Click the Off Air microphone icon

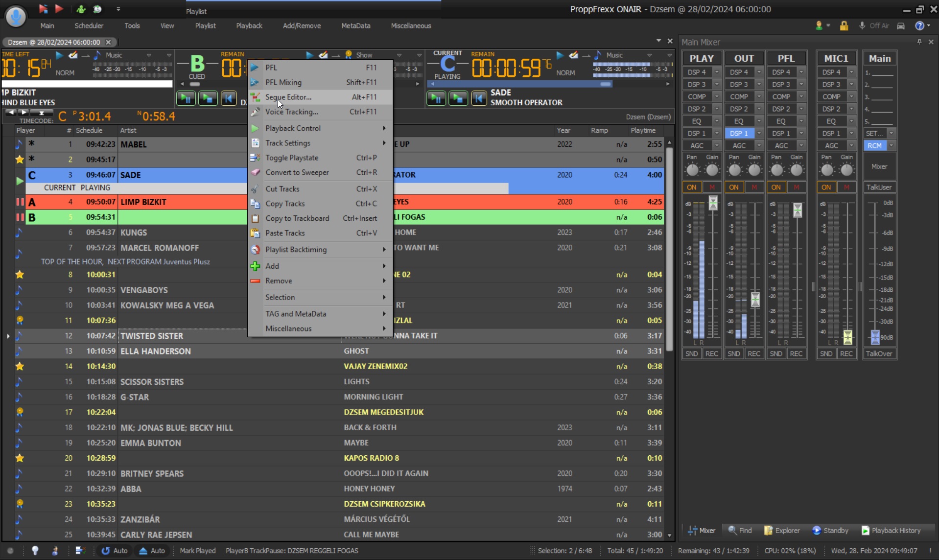point(862,26)
